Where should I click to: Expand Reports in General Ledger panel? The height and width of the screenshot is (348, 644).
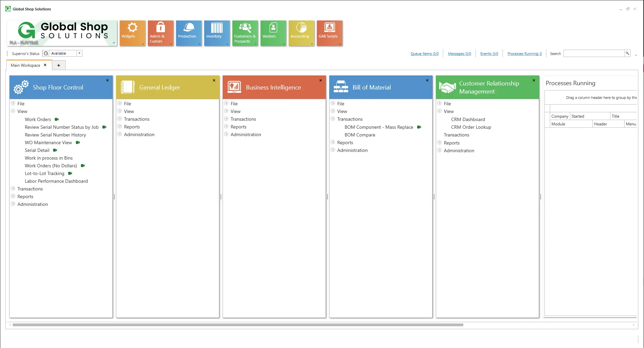pyautogui.click(x=120, y=127)
